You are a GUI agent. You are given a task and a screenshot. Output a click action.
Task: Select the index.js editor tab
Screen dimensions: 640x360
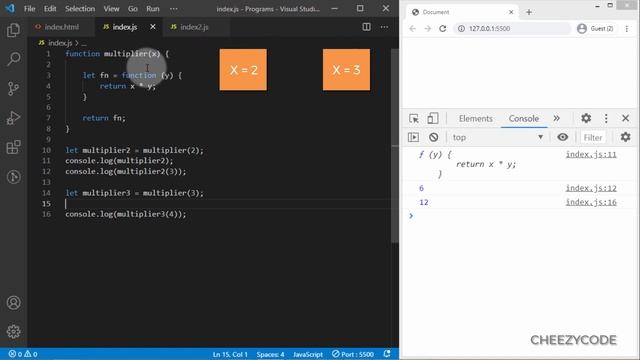tap(124, 27)
